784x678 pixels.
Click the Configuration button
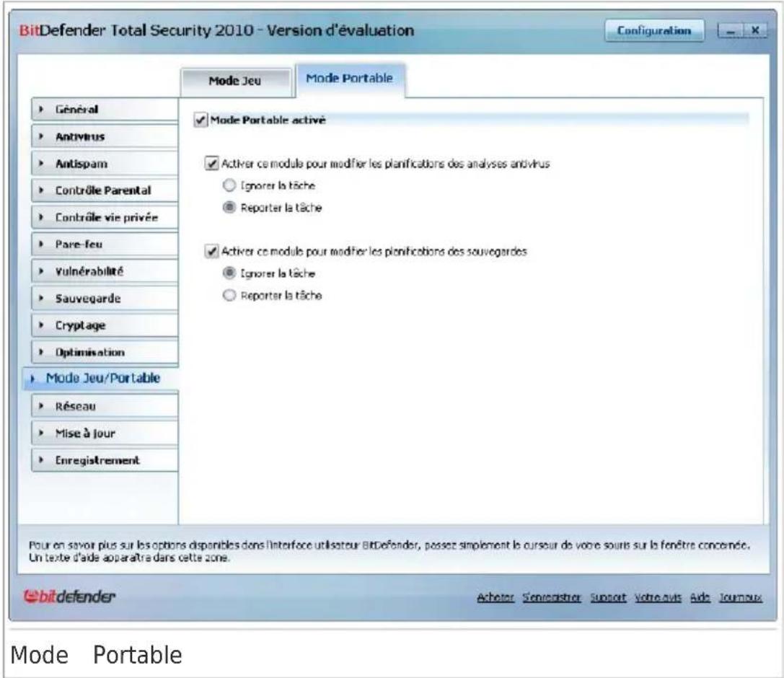tap(654, 30)
